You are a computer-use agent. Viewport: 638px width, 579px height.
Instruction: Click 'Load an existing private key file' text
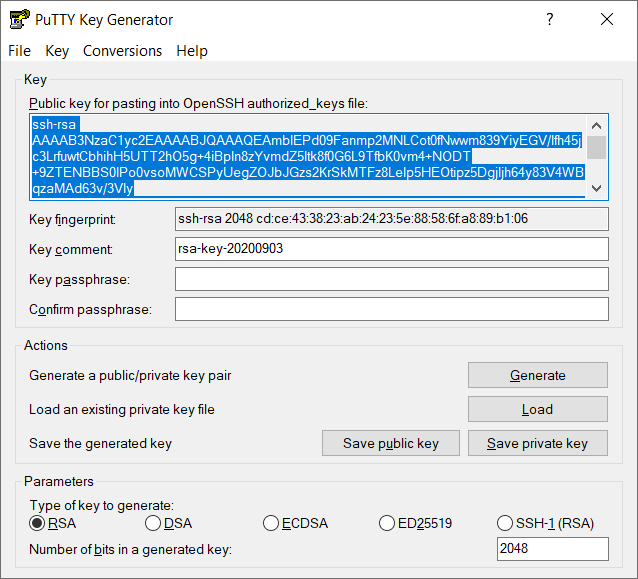tap(122, 409)
